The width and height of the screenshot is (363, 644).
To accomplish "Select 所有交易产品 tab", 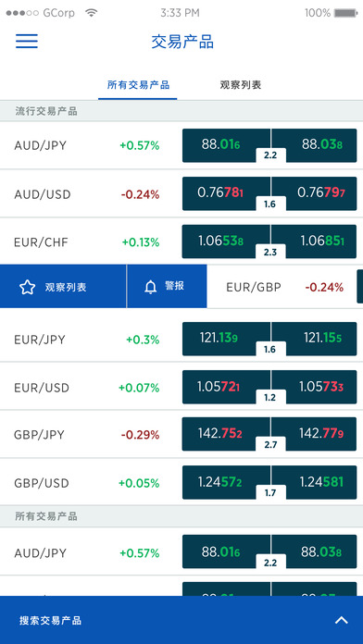I will (138, 85).
